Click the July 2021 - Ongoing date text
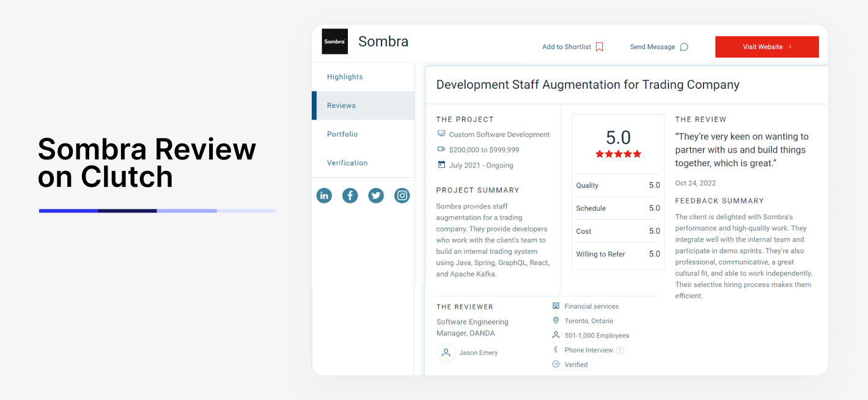The height and width of the screenshot is (400, 868). pos(481,165)
